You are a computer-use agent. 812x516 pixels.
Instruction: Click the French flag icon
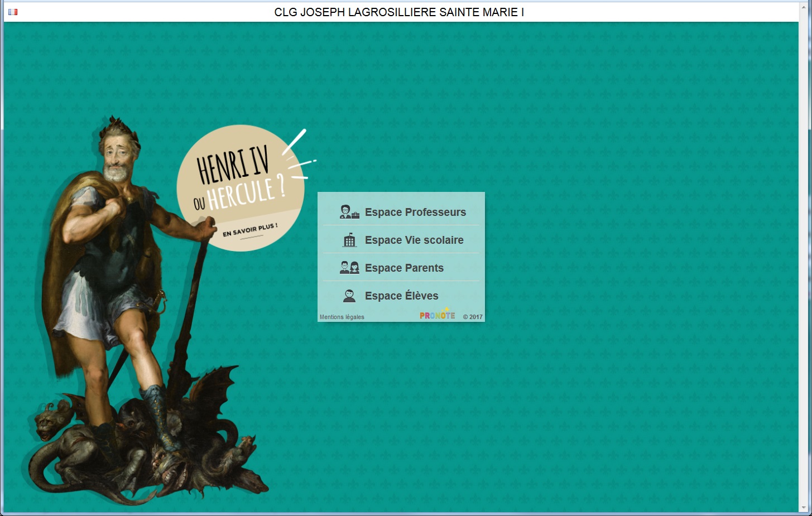13,12
